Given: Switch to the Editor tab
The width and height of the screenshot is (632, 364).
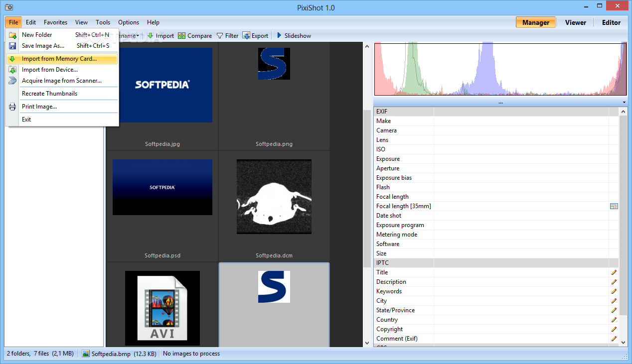Looking at the screenshot, I should pyautogui.click(x=611, y=22).
